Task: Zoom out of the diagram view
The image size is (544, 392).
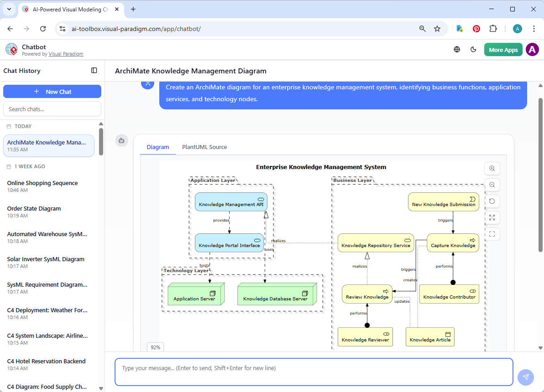Action: (492, 185)
